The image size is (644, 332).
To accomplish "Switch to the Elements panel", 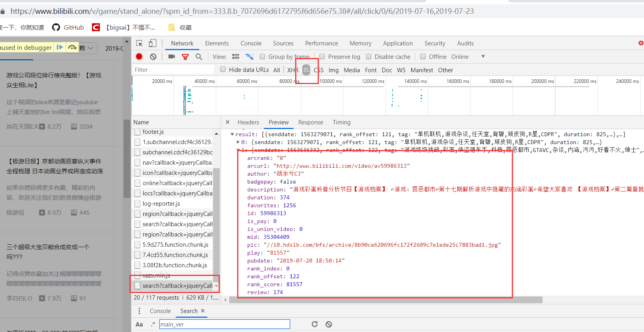I will point(217,43).
